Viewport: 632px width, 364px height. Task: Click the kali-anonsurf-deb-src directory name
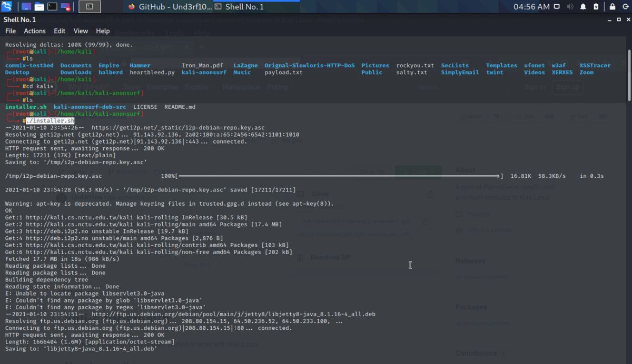coord(90,107)
